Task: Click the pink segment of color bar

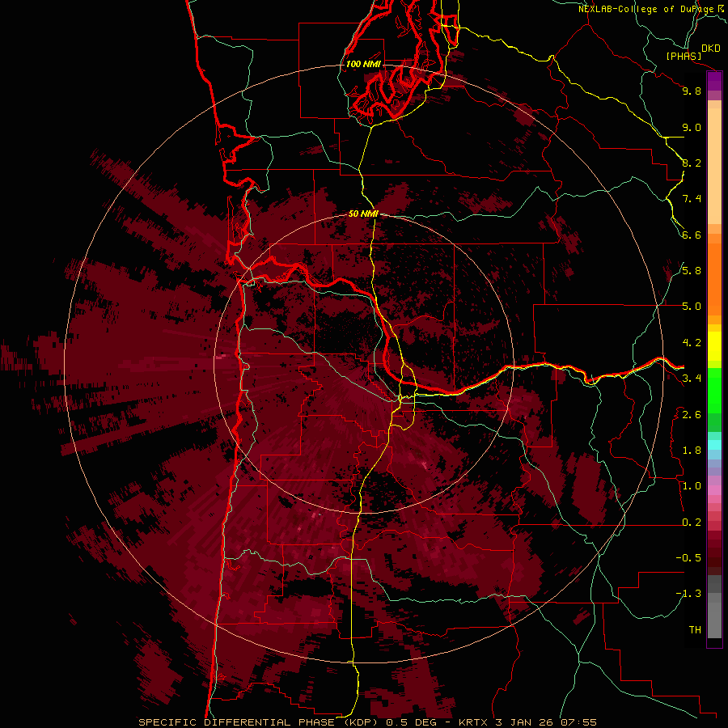Action: [714, 490]
